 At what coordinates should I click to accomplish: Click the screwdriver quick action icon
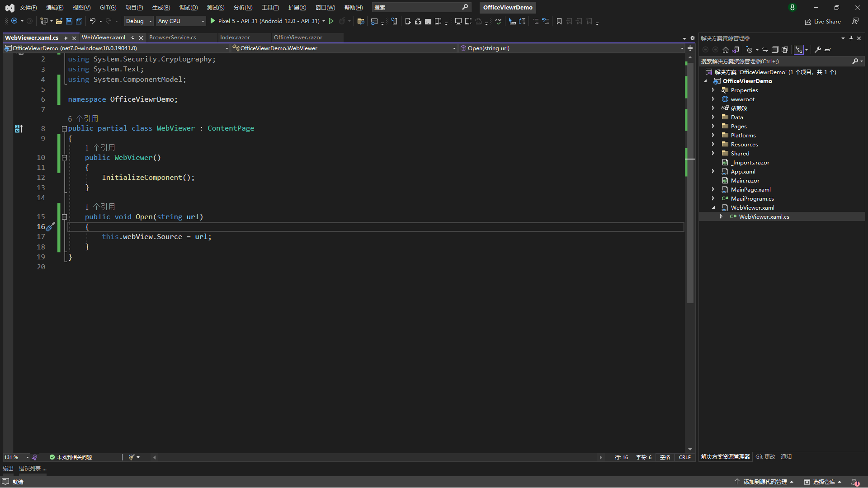pos(51,226)
